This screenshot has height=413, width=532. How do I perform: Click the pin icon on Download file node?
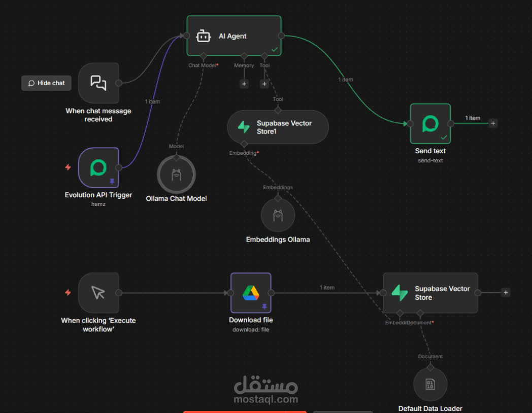(x=264, y=306)
